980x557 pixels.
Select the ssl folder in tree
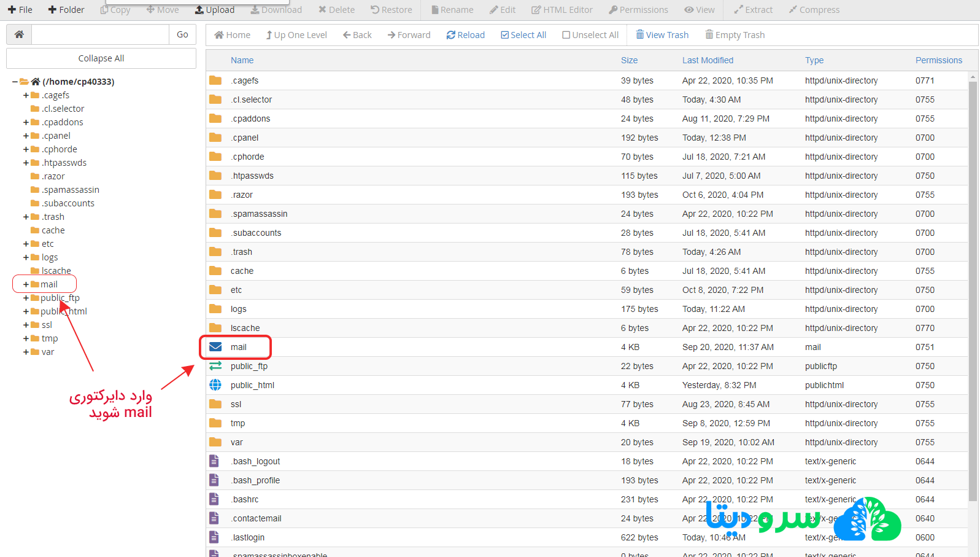point(47,325)
